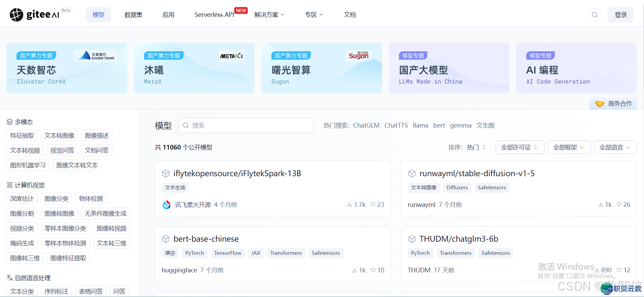This screenshot has height=297, width=644.
Task: Open search via magnifier icon in header
Action: click(594, 15)
